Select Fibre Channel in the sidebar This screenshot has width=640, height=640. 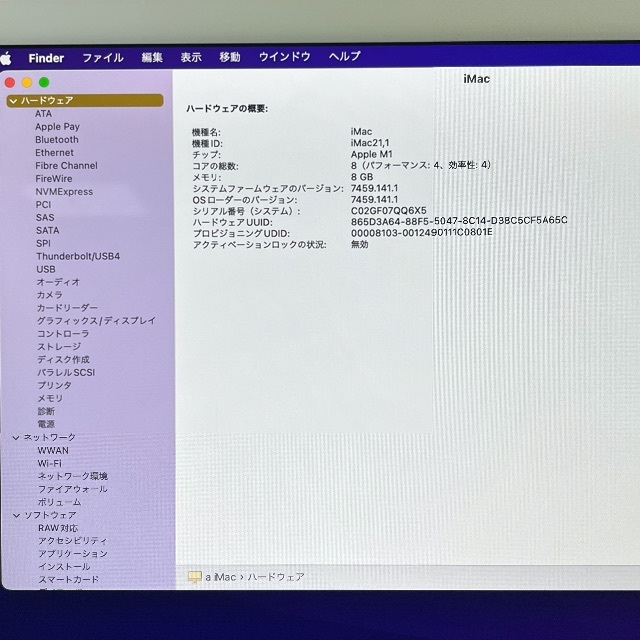(x=66, y=166)
